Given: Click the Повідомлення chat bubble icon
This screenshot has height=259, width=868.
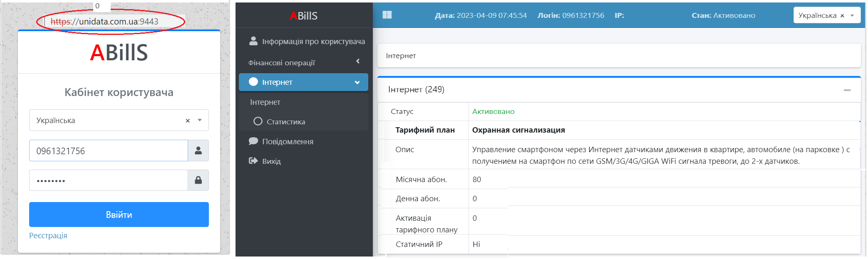Looking at the screenshot, I should (253, 141).
